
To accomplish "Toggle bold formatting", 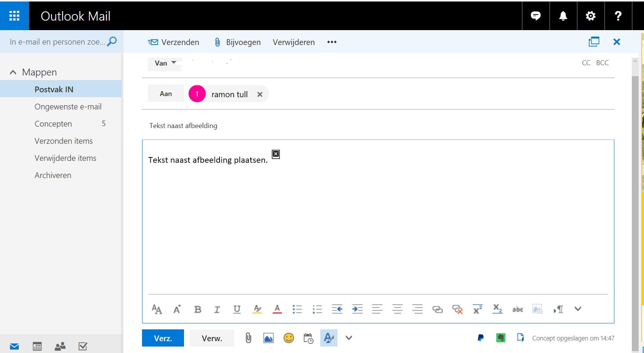I will pos(197,310).
